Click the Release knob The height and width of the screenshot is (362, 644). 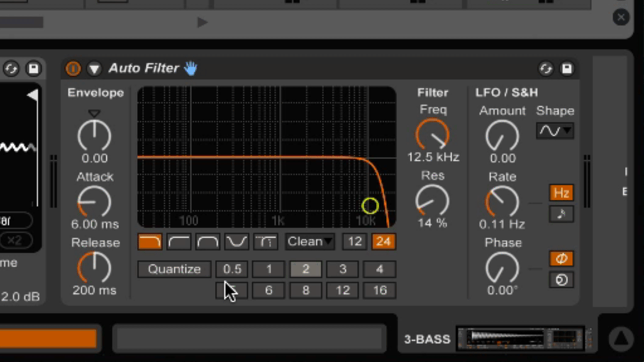point(94,268)
